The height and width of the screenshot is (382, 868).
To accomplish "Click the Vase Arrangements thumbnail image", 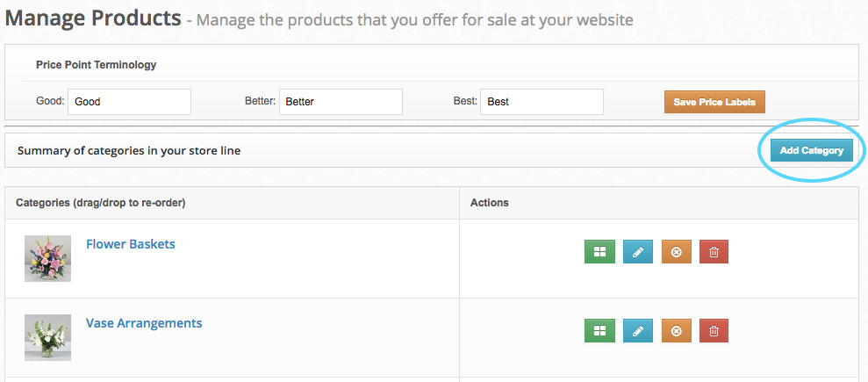I will 48,337.
